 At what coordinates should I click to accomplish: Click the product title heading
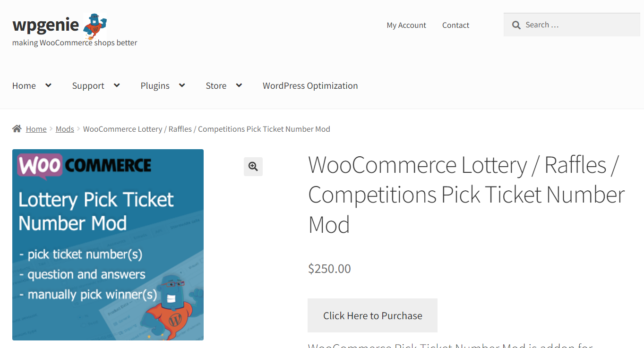tap(466, 195)
